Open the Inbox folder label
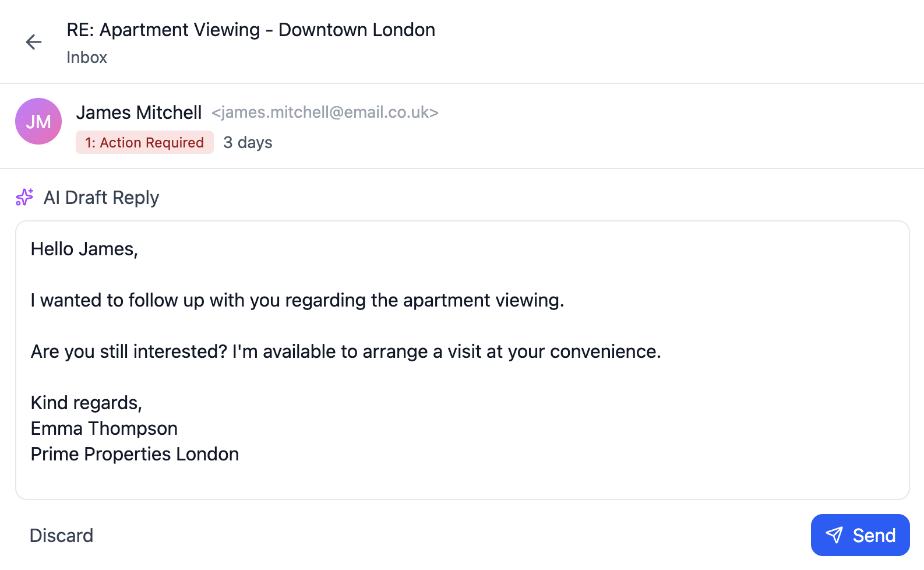The height and width of the screenshot is (570, 924). pyautogui.click(x=87, y=58)
